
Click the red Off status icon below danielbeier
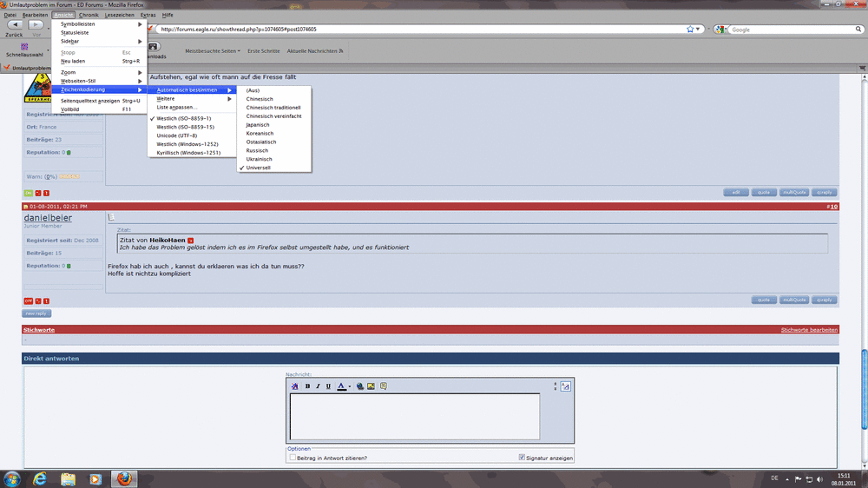pos(29,300)
